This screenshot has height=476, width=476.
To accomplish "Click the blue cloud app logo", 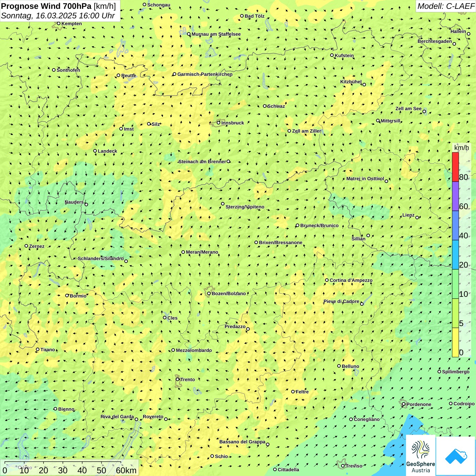I will pyautogui.click(x=456, y=456).
